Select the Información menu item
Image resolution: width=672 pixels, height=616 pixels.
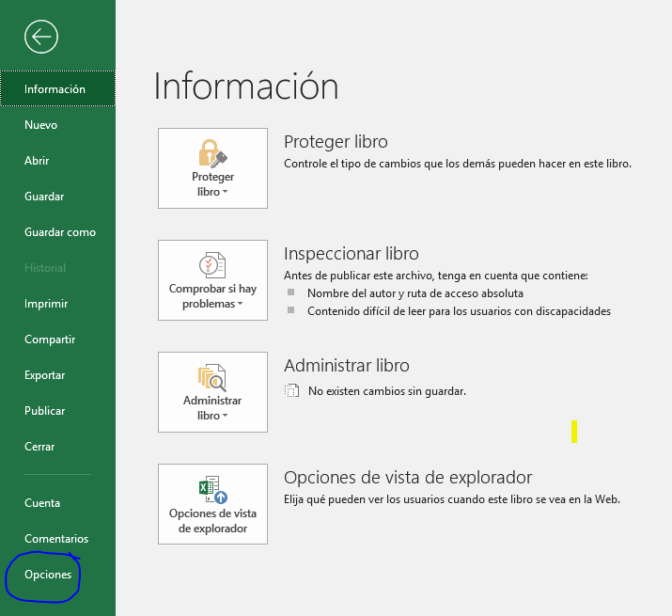58,88
